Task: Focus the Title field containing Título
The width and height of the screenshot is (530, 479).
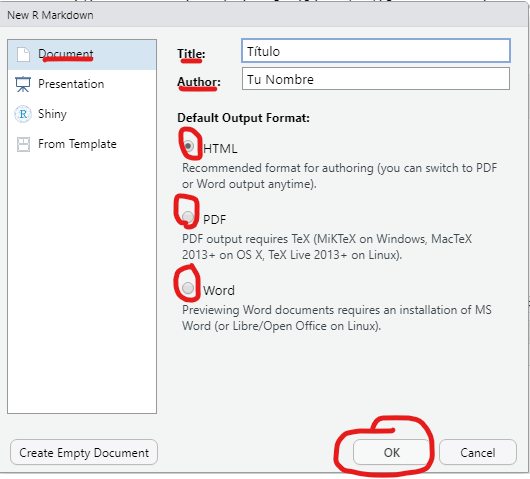Action: [x=376, y=51]
